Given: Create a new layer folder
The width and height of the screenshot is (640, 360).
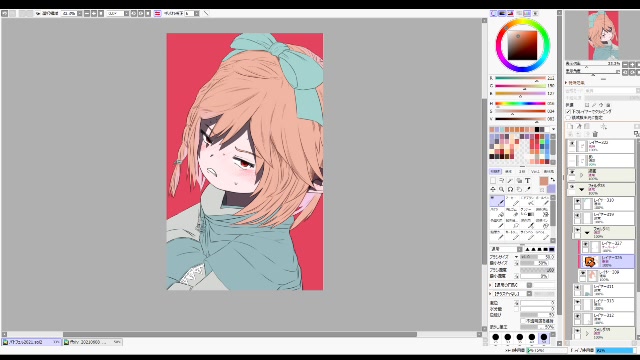Looking at the screenshot, I should pyautogui.click(x=587, y=126).
